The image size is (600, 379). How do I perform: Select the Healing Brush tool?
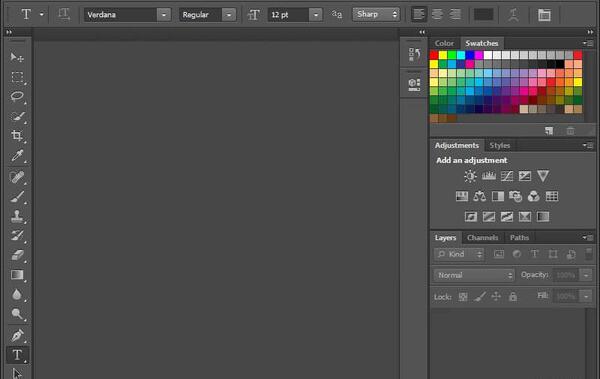(17, 177)
